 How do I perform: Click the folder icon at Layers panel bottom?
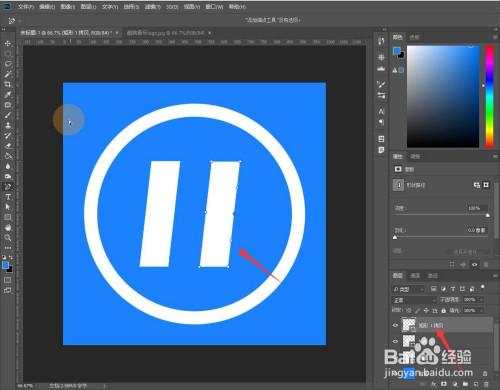pyautogui.click(x=465, y=384)
